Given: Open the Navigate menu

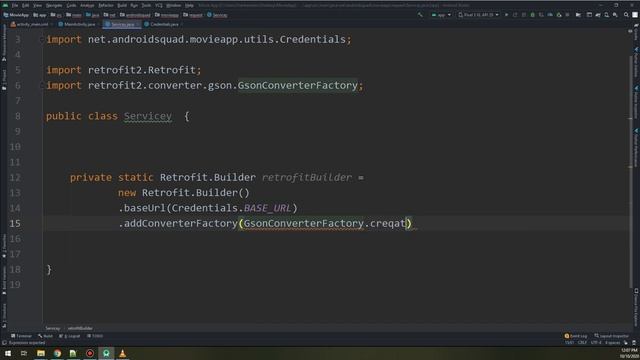Looking at the screenshot, I should (x=54, y=6).
